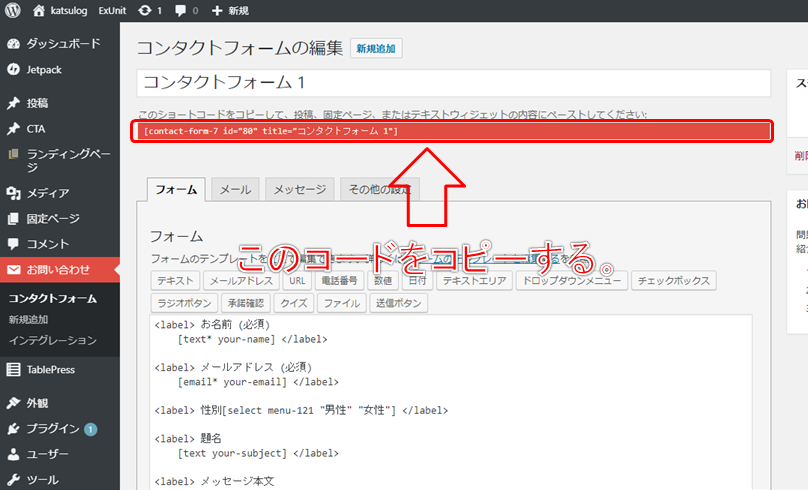
Task: Open the WordPress logo menu
Action: pyautogui.click(x=12, y=10)
